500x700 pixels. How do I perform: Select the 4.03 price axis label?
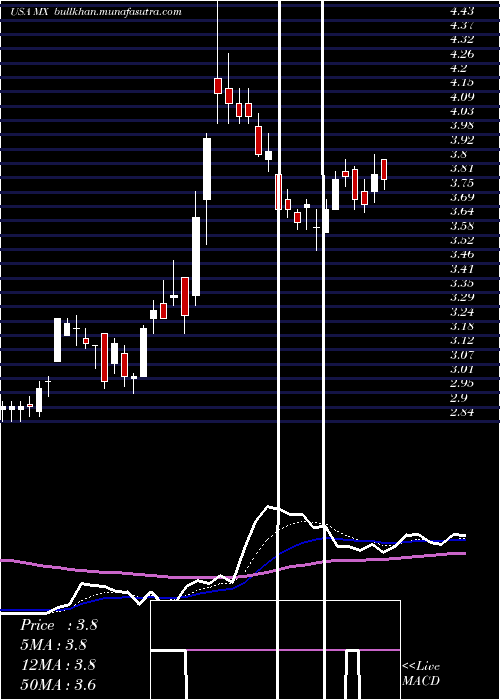point(462,111)
